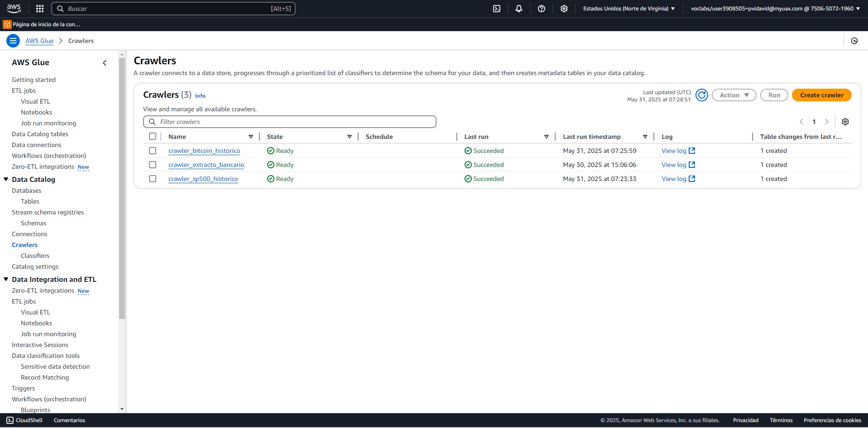Check the crawler_extracto_bancario row checkbox
868x428 pixels.
point(153,165)
